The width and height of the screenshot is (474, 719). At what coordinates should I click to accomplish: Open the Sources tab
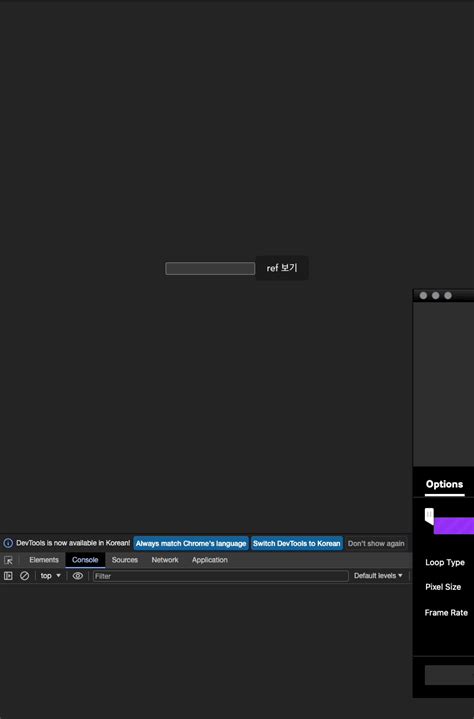125,560
